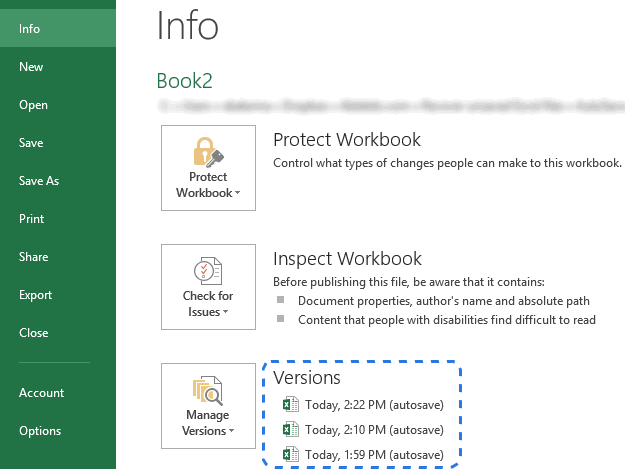Choose Save As from the sidebar

(x=39, y=181)
